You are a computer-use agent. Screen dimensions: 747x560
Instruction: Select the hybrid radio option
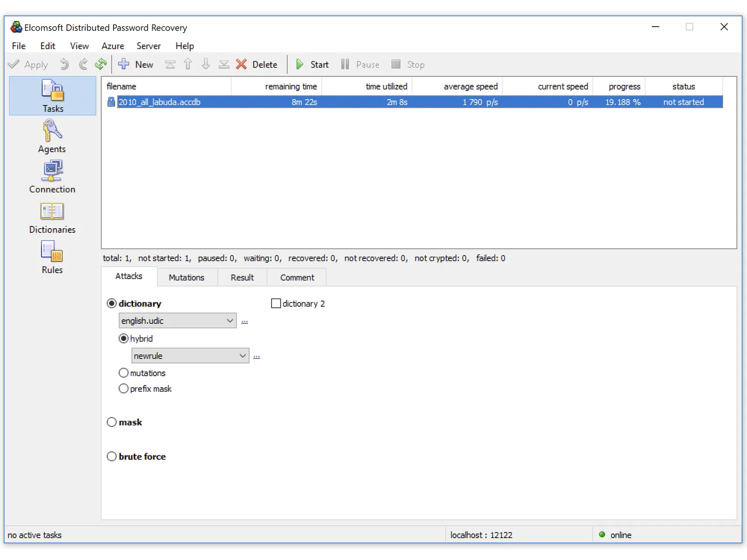tap(124, 338)
